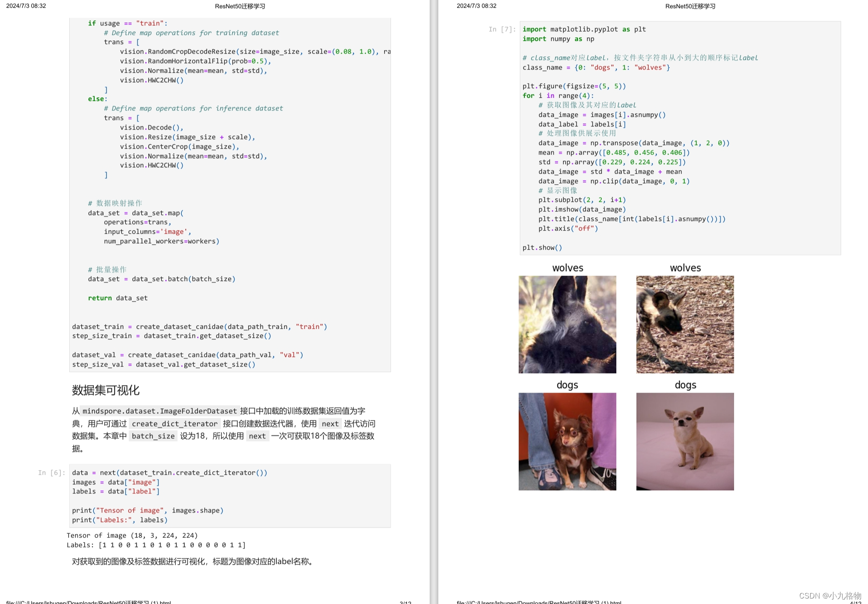Click the "data_label = labels[i]" line

pos(582,124)
